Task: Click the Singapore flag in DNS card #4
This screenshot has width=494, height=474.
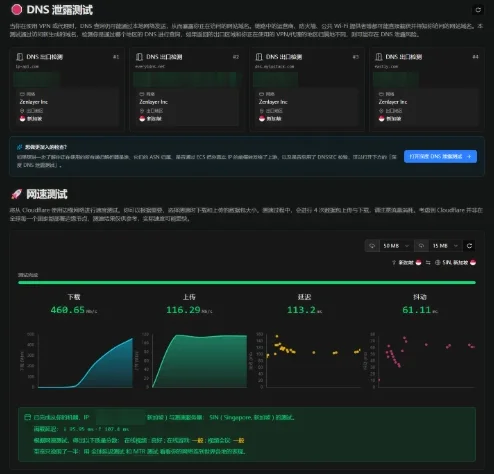Action: click(x=381, y=119)
